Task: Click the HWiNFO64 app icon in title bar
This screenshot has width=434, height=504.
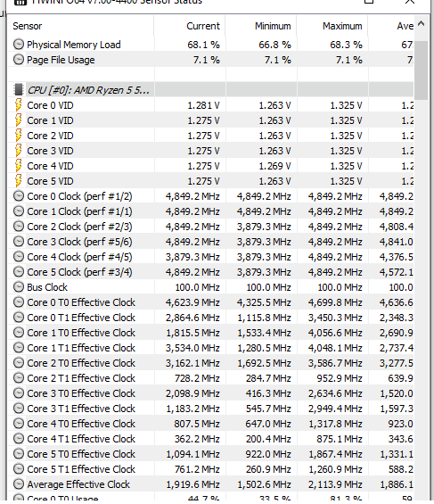Action: point(20,2)
